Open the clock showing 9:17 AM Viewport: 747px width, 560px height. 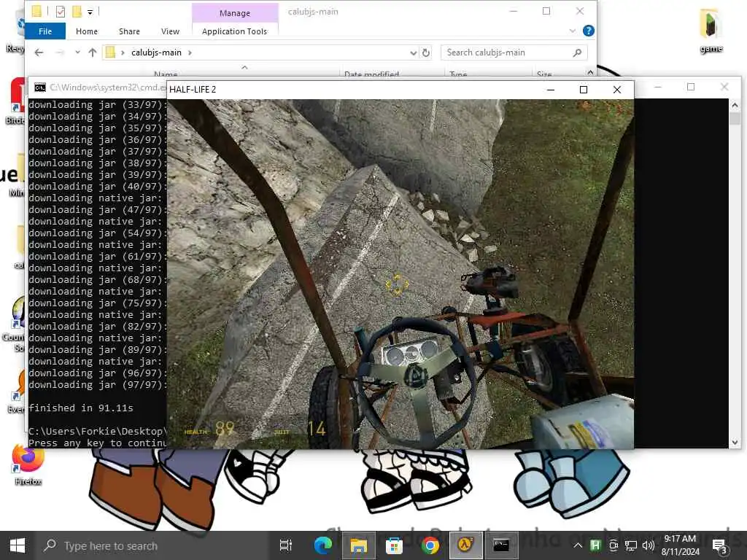point(681,545)
